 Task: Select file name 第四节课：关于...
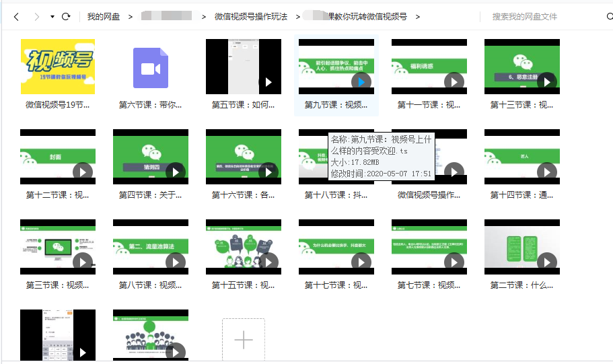tap(150, 194)
